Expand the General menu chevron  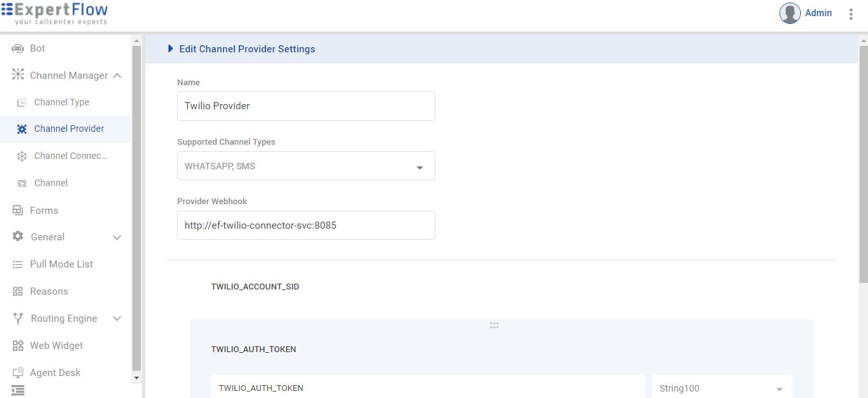point(117,238)
